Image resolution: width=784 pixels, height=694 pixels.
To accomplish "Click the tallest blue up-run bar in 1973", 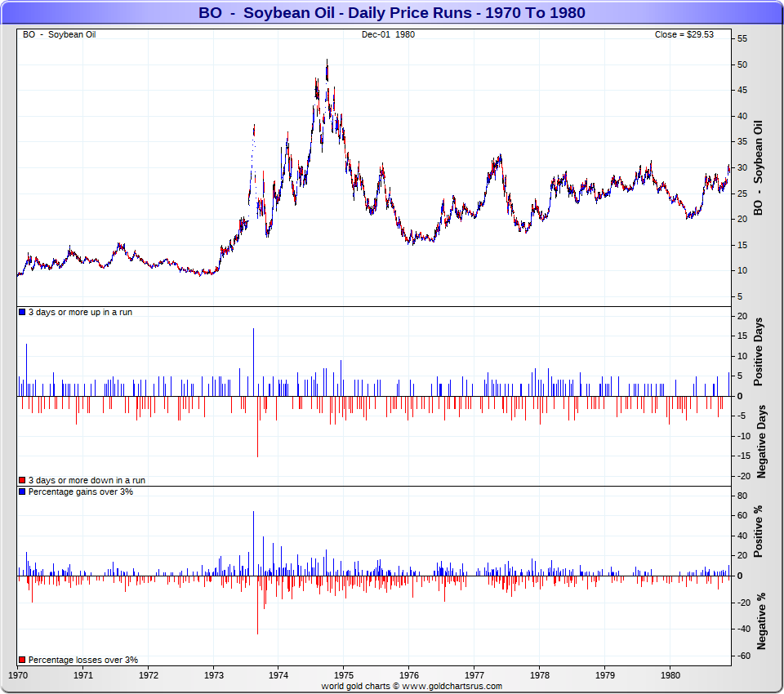I will point(253,362).
